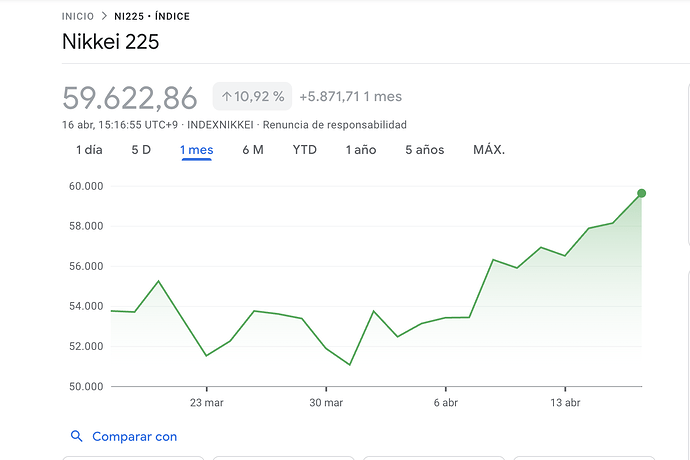Click the 16 abr, 15:16:55 UTC+9 timestamp
Image resolution: width=690 pixels, height=460 pixels.
tap(120, 125)
